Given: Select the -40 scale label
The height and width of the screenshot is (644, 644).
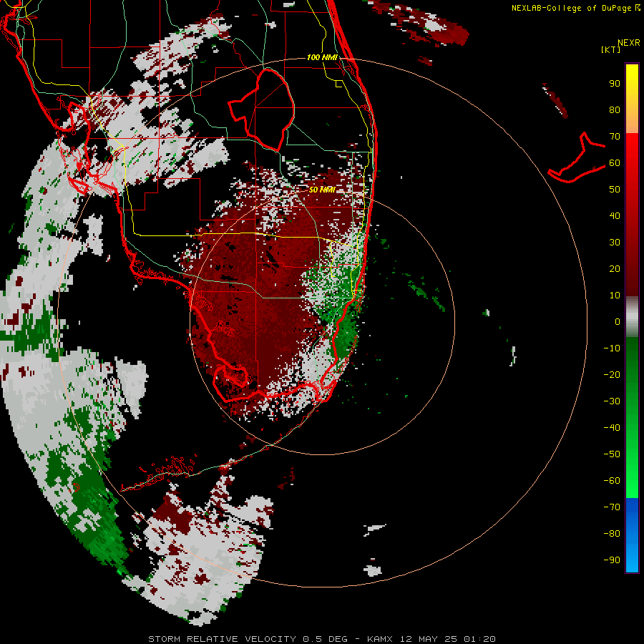Looking at the screenshot, I should [612, 428].
